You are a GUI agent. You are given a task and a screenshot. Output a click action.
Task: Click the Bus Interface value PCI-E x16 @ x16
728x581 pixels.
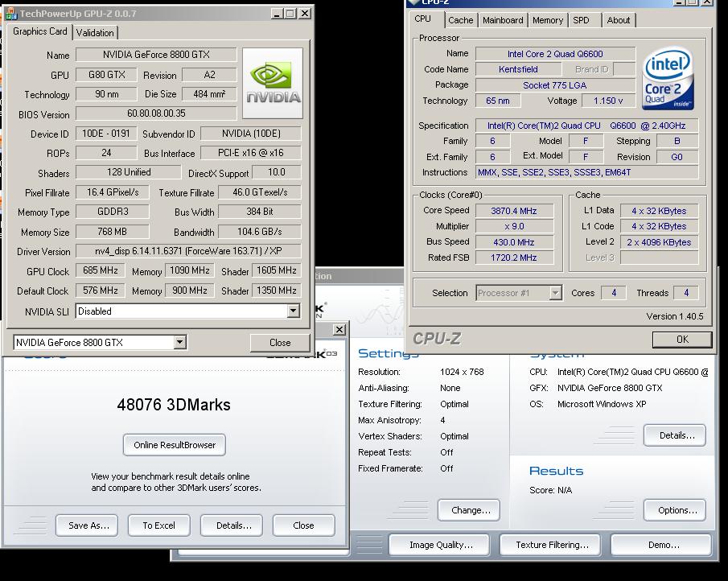pos(251,153)
